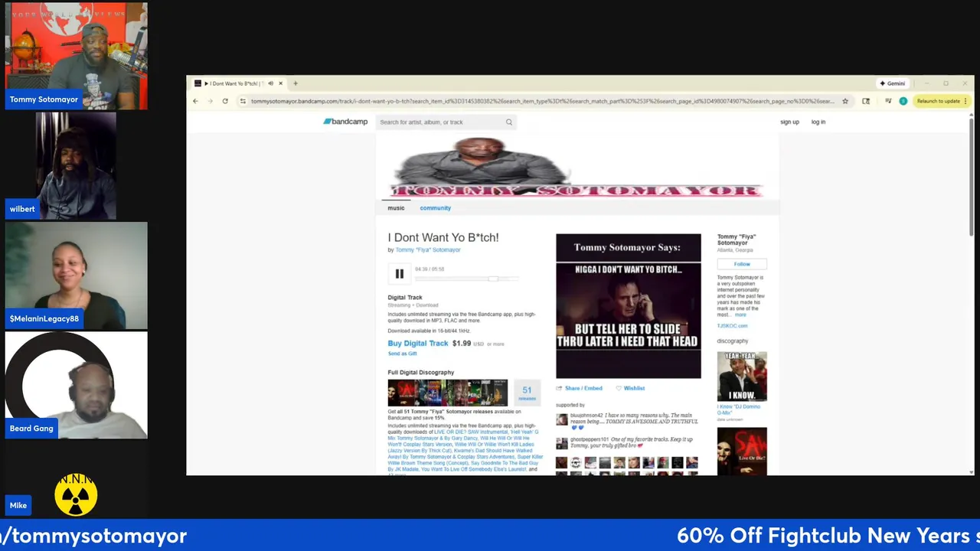
Task: Click Send as Gift
Action: [x=403, y=354]
